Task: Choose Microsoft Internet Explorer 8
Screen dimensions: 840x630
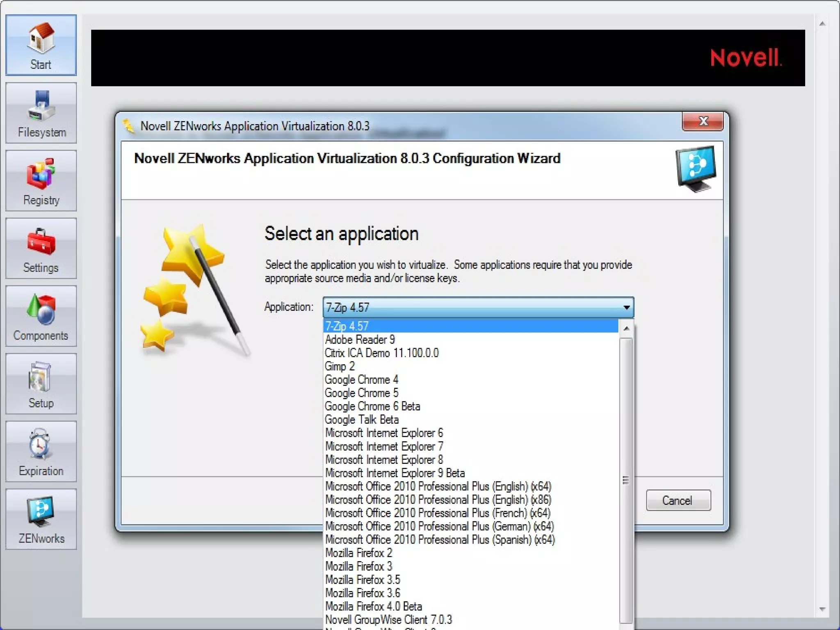Action: click(x=471, y=459)
